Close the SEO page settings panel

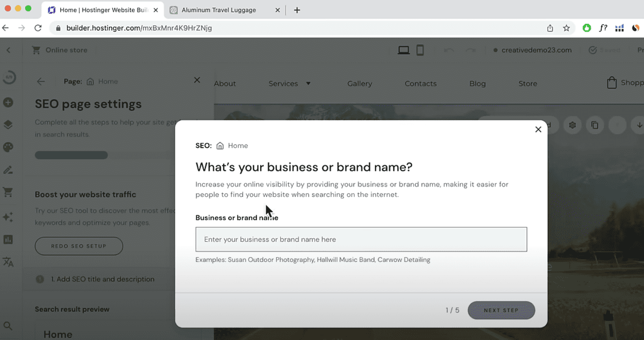coord(197,80)
